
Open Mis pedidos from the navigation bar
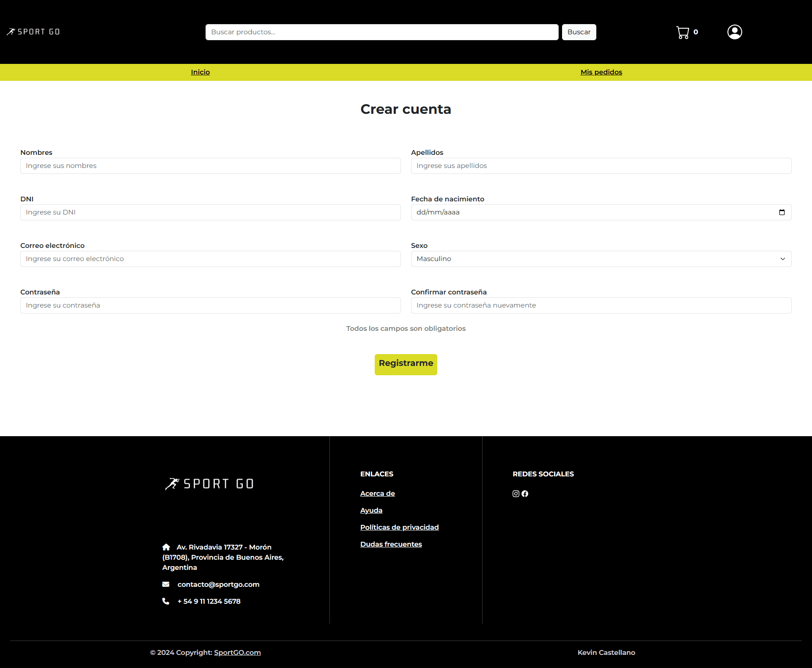click(x=601, y=72)
